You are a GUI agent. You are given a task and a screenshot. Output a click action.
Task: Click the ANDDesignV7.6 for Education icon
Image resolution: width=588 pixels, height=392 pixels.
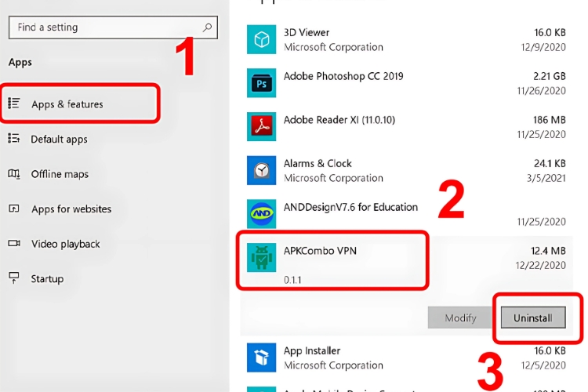click(x=261, y=214)
